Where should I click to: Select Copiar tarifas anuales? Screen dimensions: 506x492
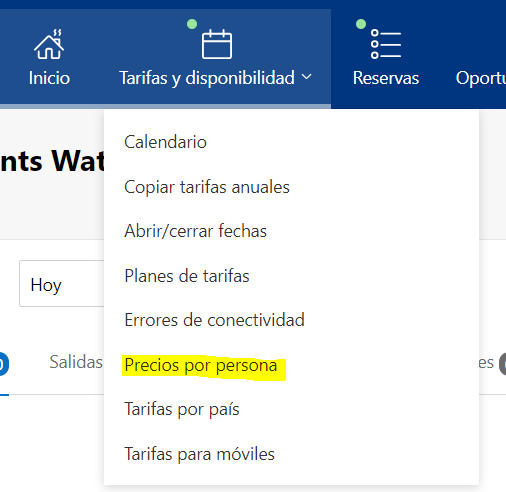click(x=207, y=187)
